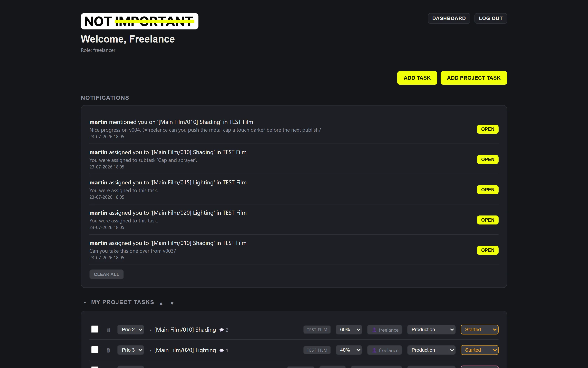Viewport: 588px width, 368px height.
Task: Click the 'Role: freelancer' text
Action: coord(98,50)
